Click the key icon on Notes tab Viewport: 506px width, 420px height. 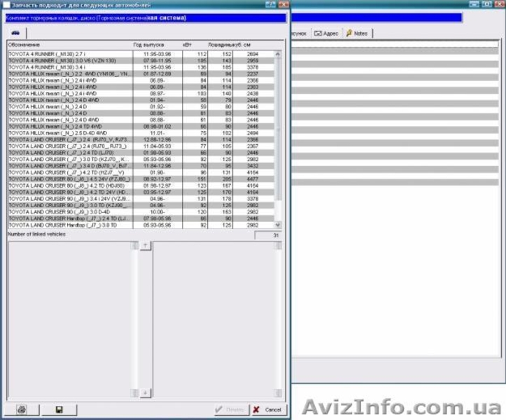pos(349,33)
